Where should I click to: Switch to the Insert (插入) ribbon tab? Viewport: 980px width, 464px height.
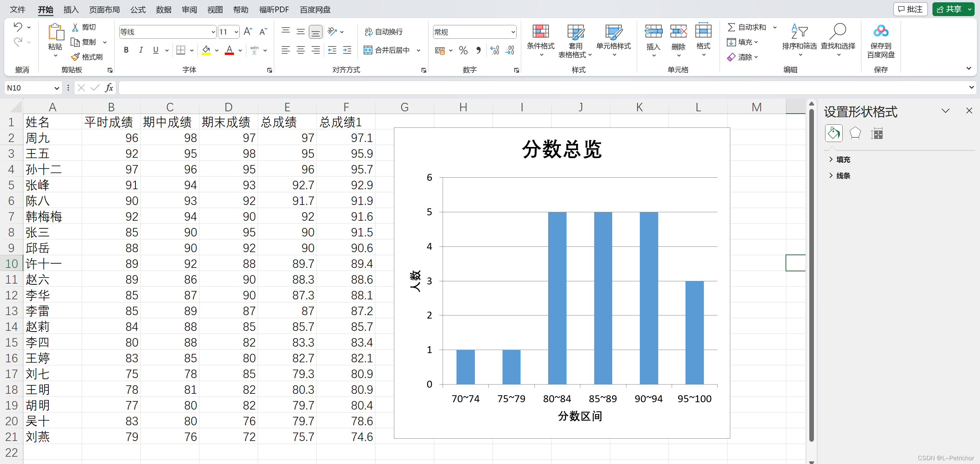71,10
